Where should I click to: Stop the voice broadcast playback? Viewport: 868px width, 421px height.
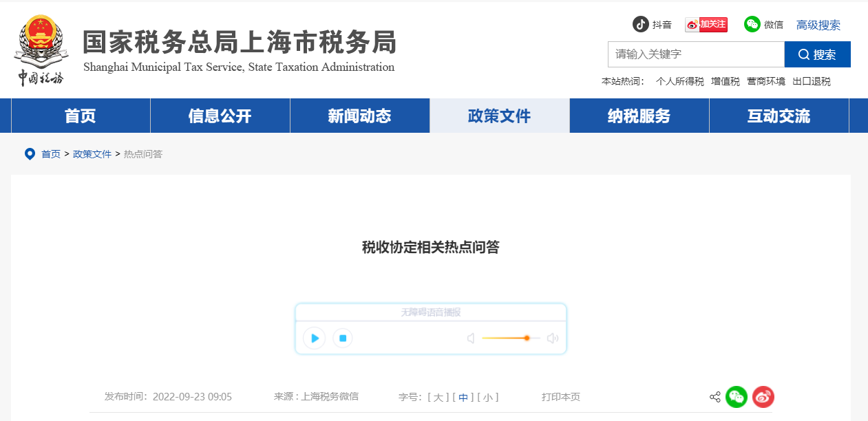coord(342,338)
